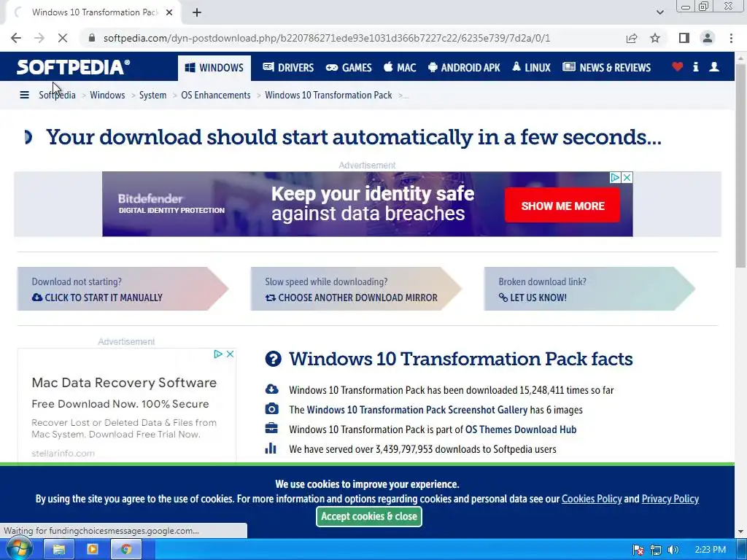The image size is (747, 560).
Task: Click Show Me More on Bitdefender ad
Action: coord(562,206)
